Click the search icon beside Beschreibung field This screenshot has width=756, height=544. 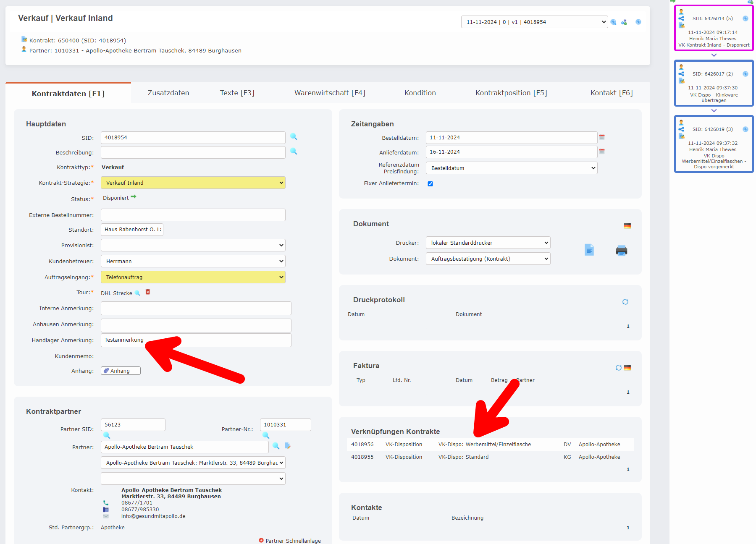(x=294, y=152)
